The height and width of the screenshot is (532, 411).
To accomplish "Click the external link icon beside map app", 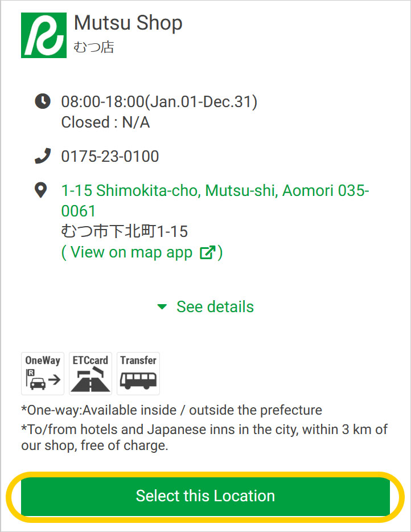I will pos(207,253).
